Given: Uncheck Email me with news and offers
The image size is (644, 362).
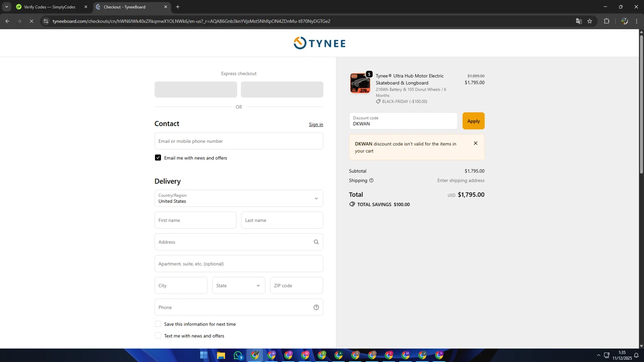Looking at the screenshot, I should (x=158, y=158).
